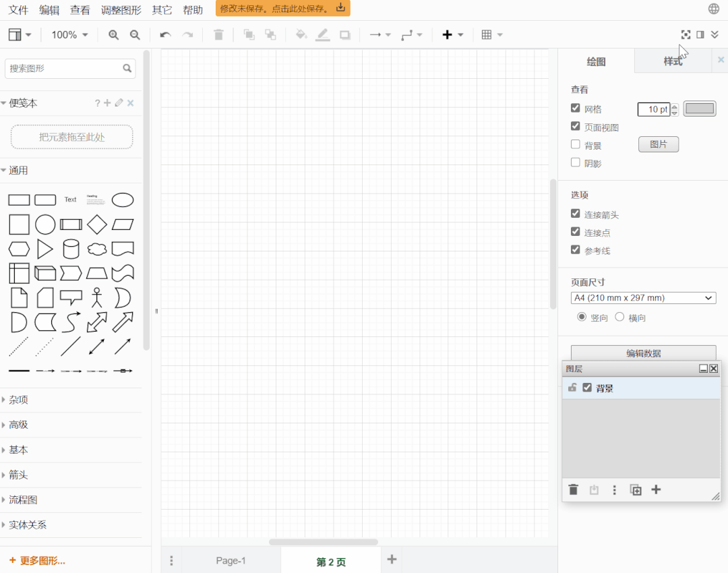Toggle visibility checkbox of 背景 layer
The height and width of the screenshot is (573, 728).
(587, 387)
